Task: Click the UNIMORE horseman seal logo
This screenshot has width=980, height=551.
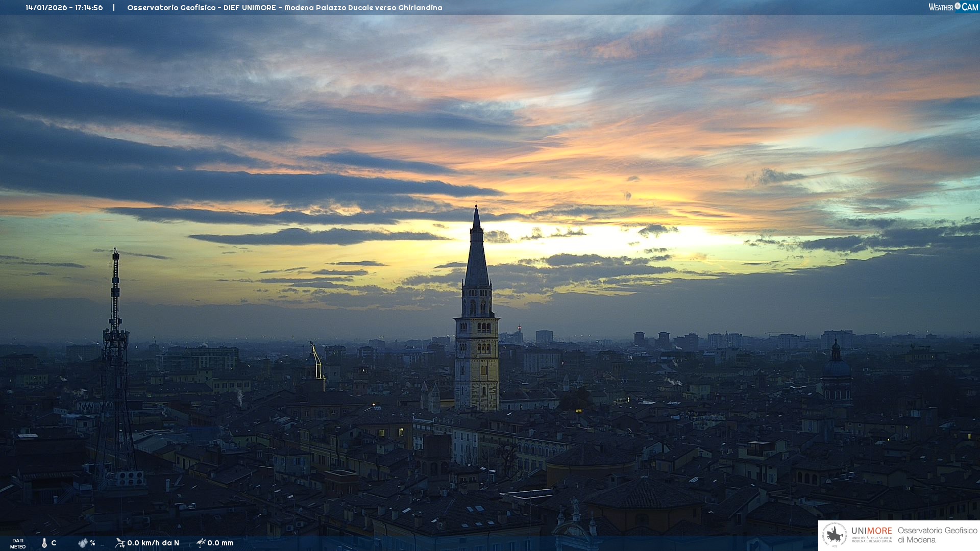Action: 835,535
